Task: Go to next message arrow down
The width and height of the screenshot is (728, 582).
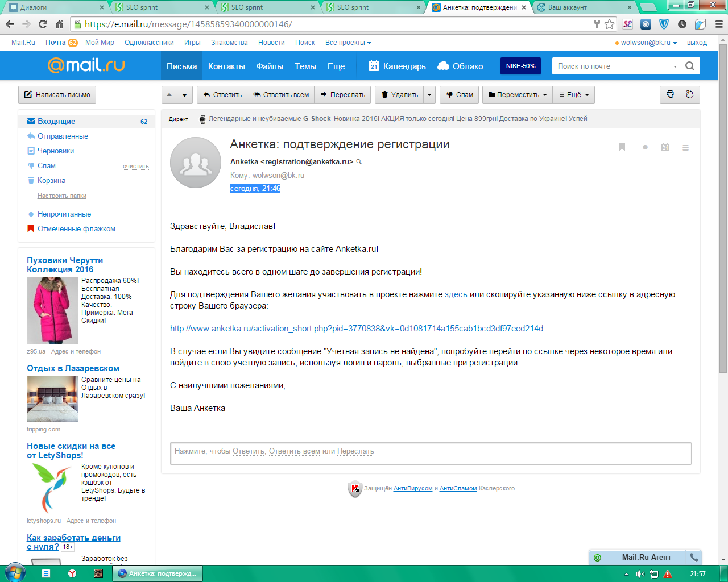Action: tap(184, 94)
